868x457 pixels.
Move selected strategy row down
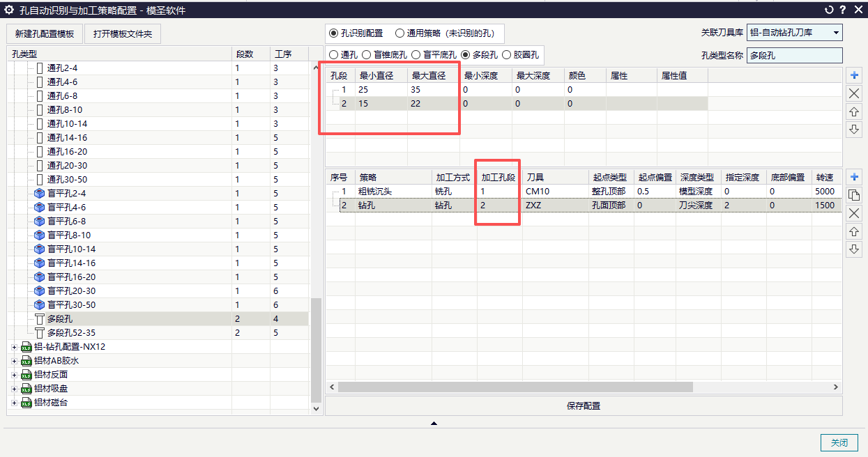[854, 249]
